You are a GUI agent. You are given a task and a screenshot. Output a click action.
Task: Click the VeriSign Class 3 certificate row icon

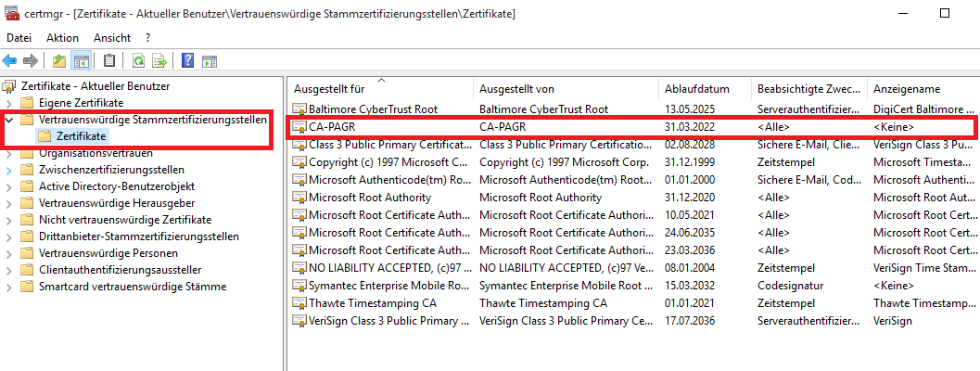[x=300, y=321]
